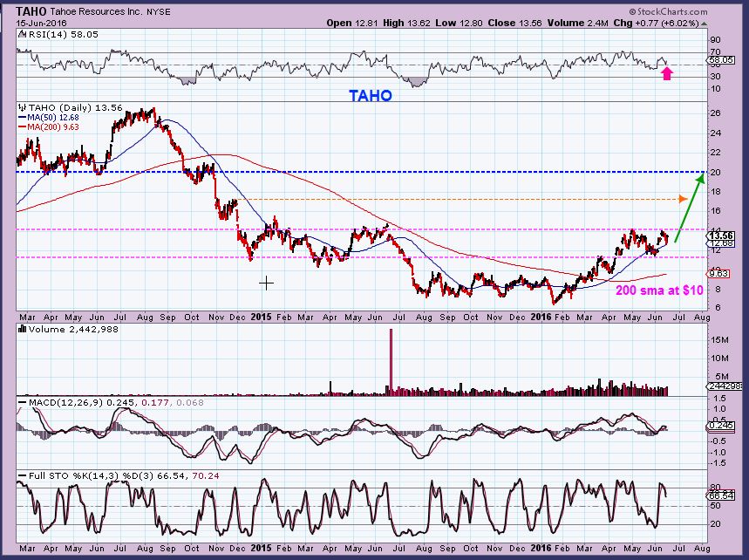
Task: Click the Low 12.80 quote value
Action: pyautogui.click(x=459, y=23)
